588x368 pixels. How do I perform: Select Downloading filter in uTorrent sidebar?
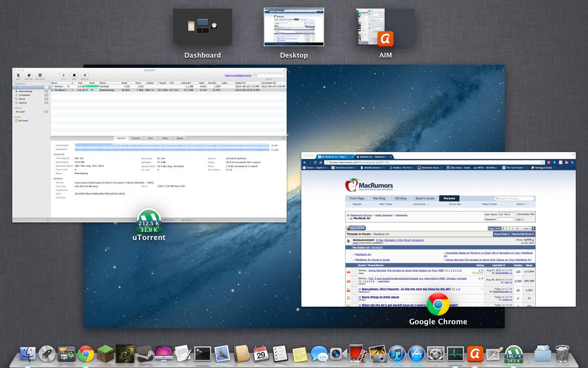coord(31,91)
